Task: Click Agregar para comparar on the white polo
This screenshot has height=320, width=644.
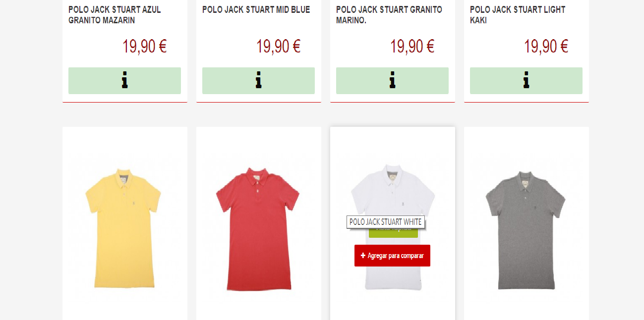Action: (392, 256)
